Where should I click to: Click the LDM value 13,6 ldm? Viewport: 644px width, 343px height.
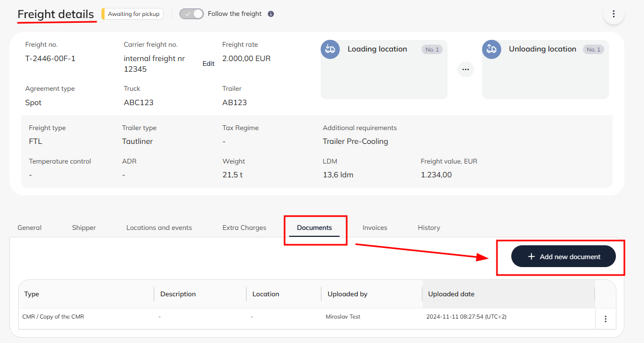338,175
